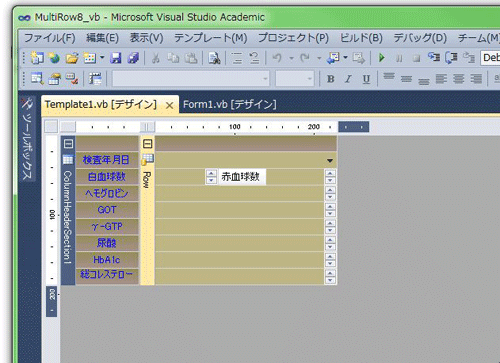Switch to the Form1.vb [デザイン] tab

(230, 104)
